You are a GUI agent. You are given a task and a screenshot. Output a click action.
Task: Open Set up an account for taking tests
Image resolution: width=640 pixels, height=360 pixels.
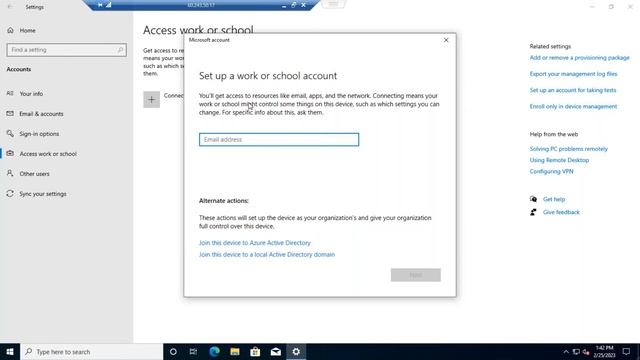tap(573, 90)
